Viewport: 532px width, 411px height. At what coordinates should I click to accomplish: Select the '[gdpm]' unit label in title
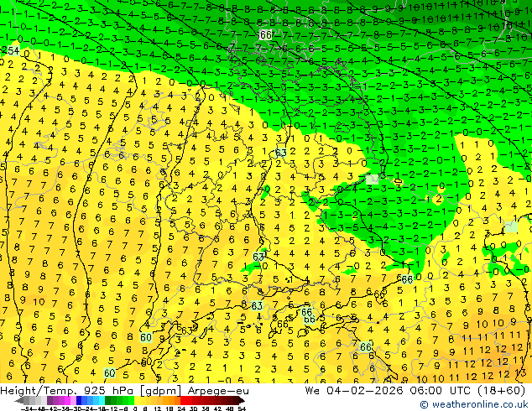coord(161,391)
